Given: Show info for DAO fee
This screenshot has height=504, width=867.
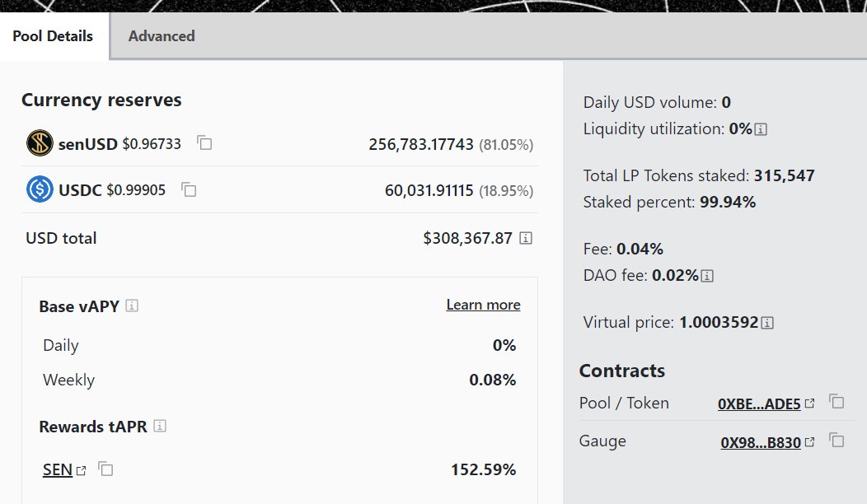Looking at the screenshot, I should tap(707, 276).
